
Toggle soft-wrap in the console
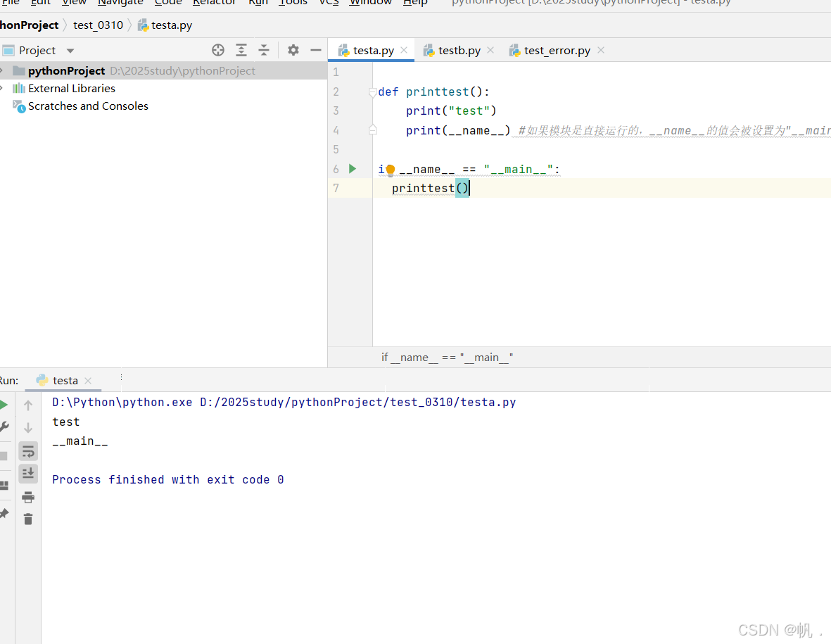(x=28, y=451)
